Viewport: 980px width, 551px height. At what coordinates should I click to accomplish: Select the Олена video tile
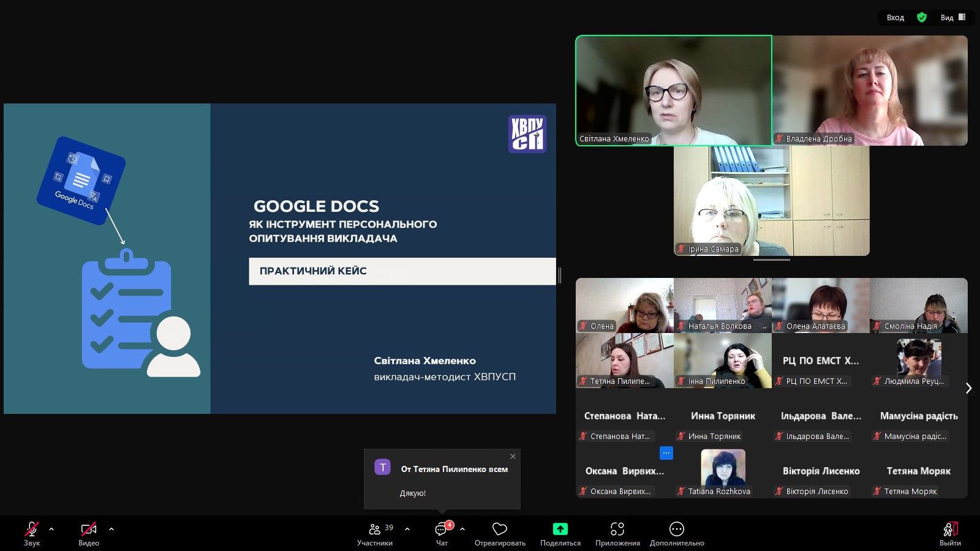point(625,305)
